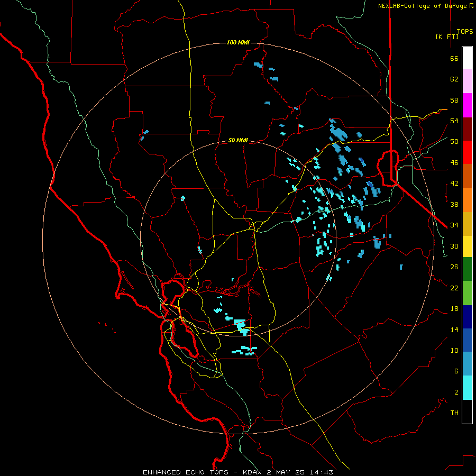476x476 pixels.
Task: Click the "10" legend value
Action: coord(454,350)
